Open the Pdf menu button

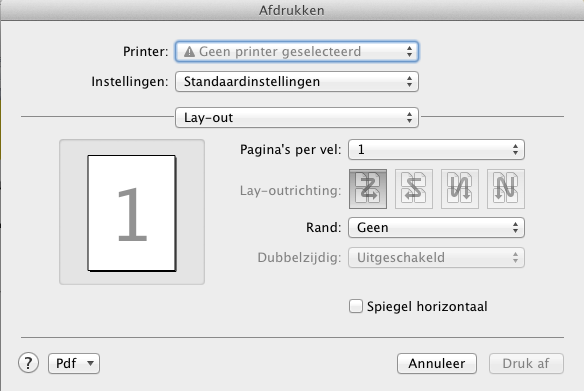(x=74, y=363)
